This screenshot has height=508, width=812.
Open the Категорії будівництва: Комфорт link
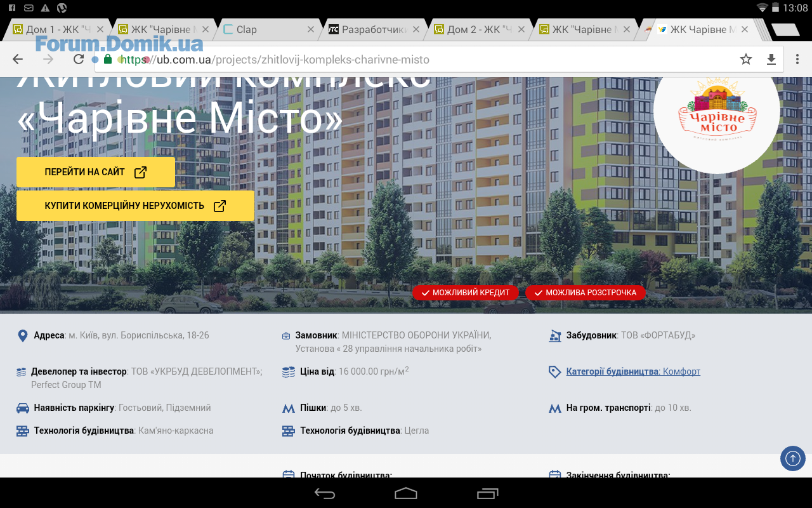tap(632, 371)
